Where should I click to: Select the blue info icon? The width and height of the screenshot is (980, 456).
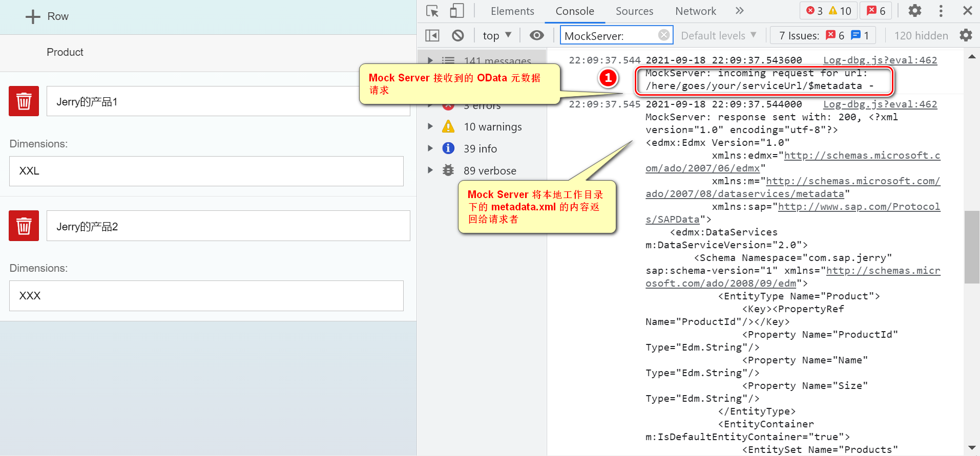tap(448, 148)
